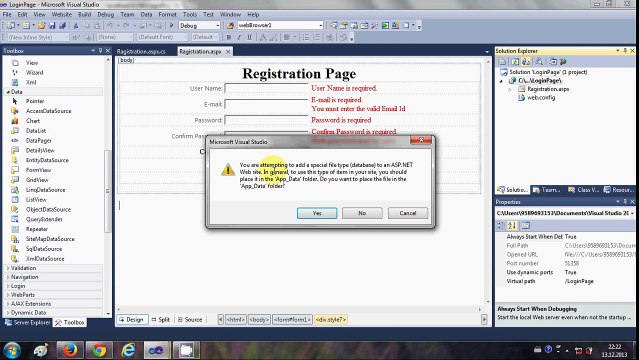Switch to Split view

(161, 320)
